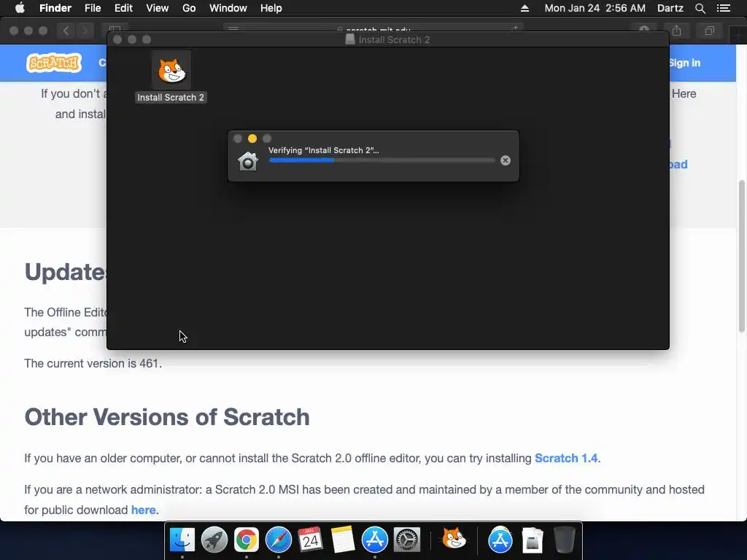
Task: Open the Apple menu
Action: pyautogui.click(x=20, y=8)
